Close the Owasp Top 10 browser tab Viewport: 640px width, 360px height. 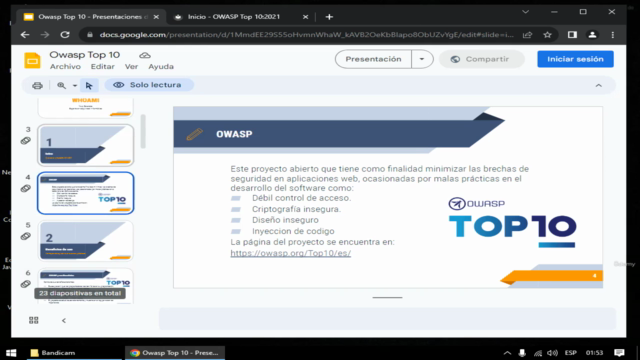click(156, 17)
